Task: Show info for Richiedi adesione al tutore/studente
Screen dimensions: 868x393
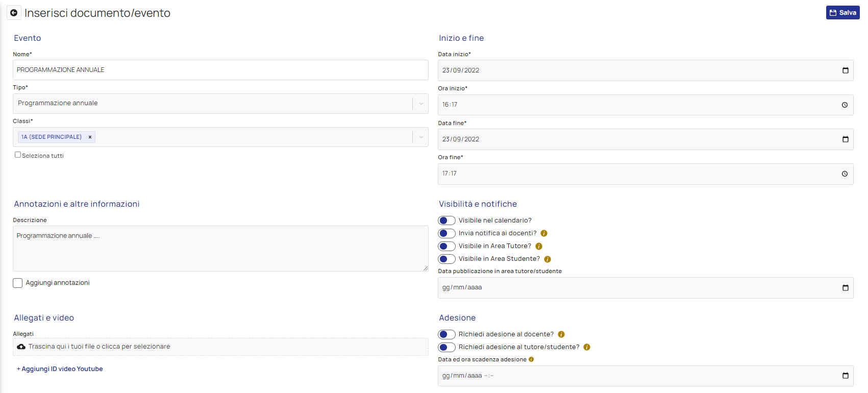Action: click(587, 347)
